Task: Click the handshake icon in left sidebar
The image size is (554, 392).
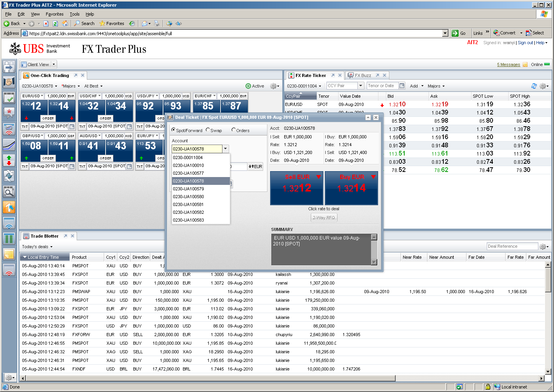Action: pos(9,82)
